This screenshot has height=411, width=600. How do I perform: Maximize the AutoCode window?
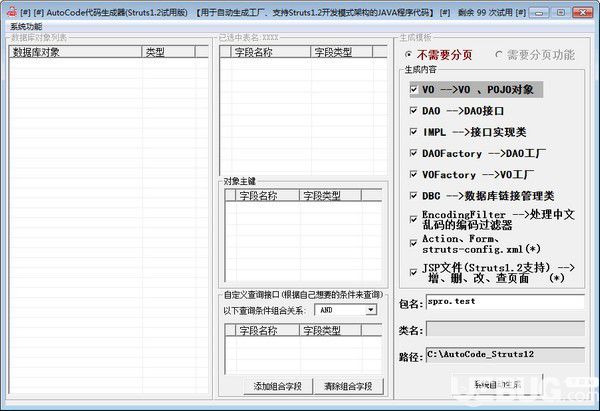click(x=560, y=12)
